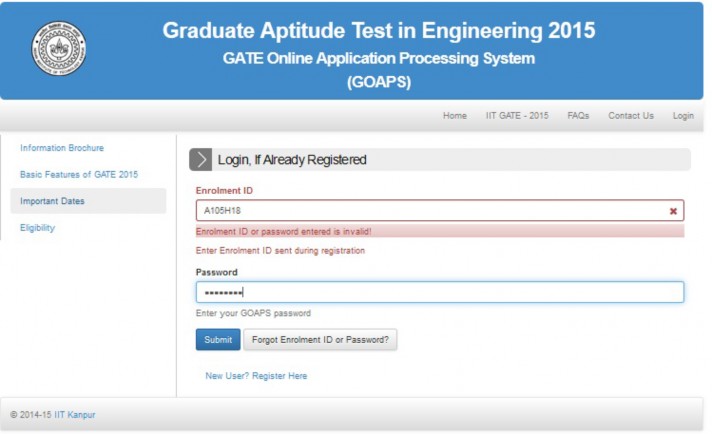This screenshot has height=434, width=712.
Task: Click the Submit button
Action: coord(218,340)
